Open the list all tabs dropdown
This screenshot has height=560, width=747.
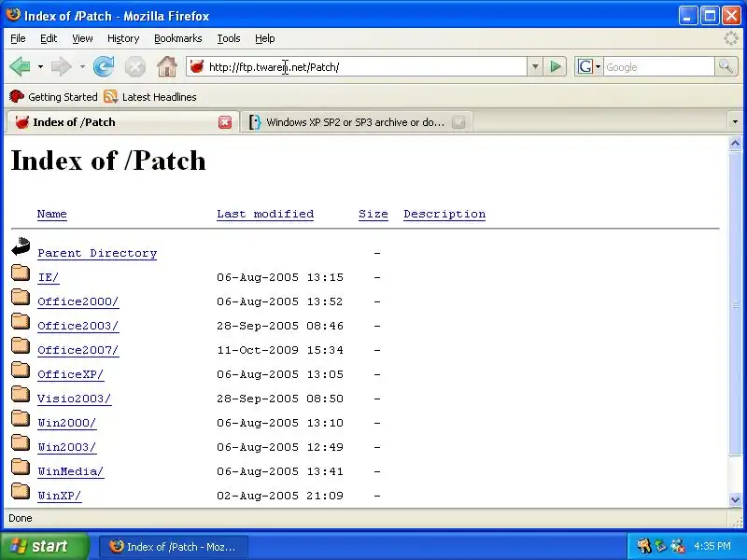coord(735,122)
